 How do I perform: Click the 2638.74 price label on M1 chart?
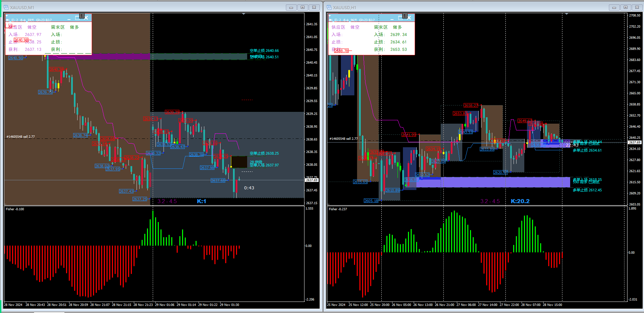coord(81,135)
